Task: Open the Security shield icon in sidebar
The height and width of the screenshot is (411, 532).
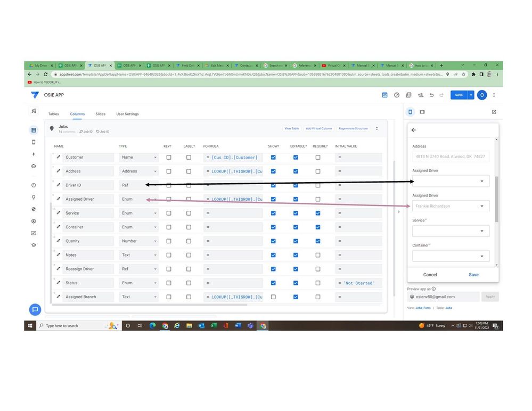Action: point(34,209)
